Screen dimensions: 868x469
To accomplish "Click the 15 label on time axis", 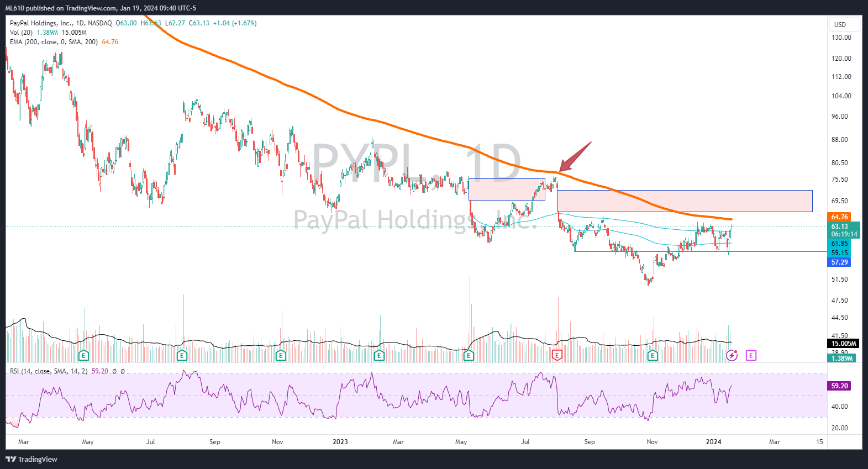I will tap(820, 442).
